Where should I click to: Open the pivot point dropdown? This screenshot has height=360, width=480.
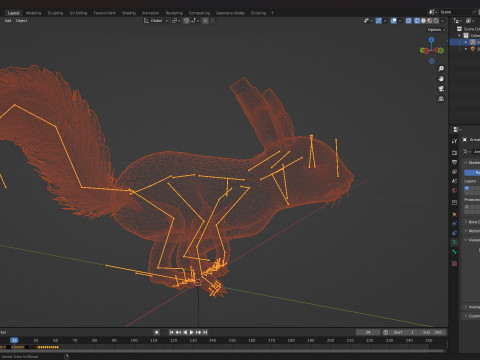tap(176, 21)
